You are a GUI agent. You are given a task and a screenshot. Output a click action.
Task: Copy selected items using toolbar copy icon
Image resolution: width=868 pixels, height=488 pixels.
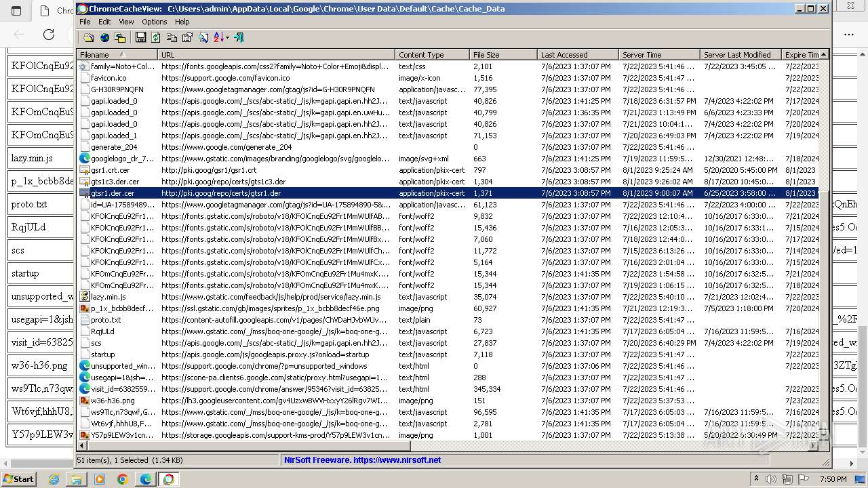tap(172, 38)
